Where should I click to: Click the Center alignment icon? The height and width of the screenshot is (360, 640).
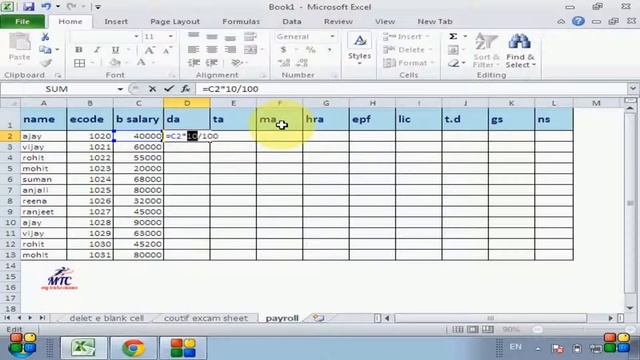point(212,50)
